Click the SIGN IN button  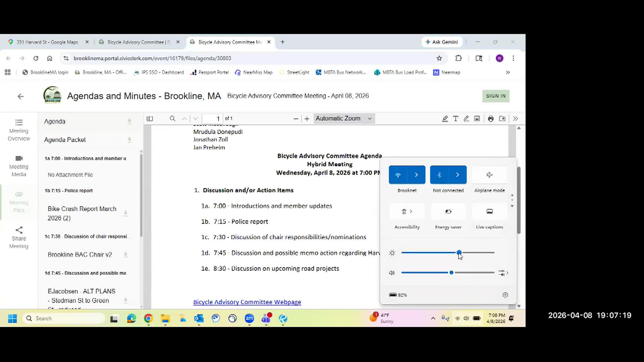[x=495, y=96]
